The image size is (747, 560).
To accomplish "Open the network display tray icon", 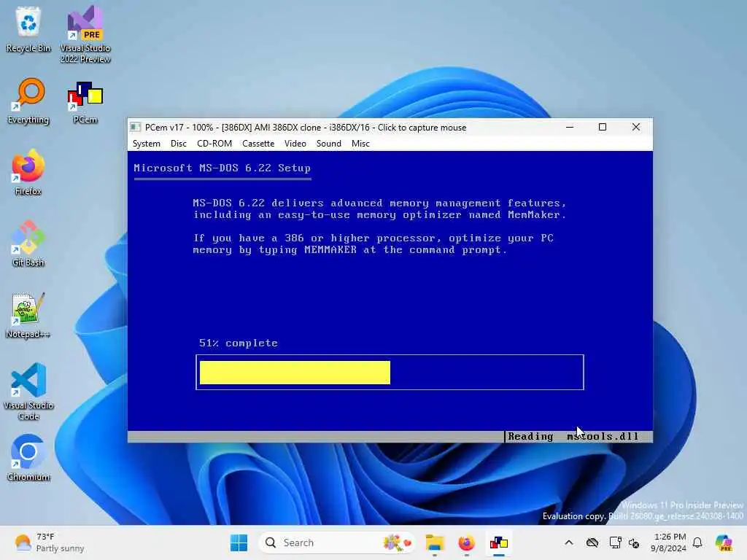I will click(x=615, y=542).
